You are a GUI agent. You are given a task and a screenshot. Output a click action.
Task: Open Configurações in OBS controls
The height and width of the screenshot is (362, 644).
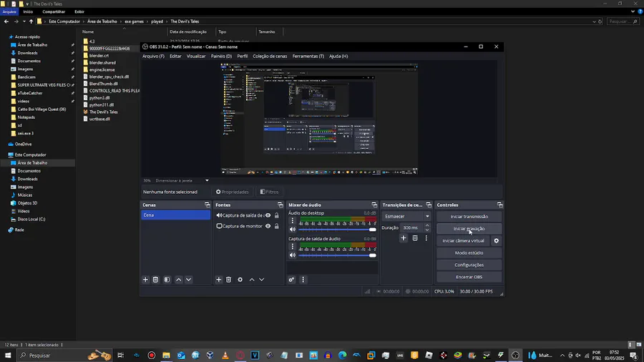click(x=469, y=265)
